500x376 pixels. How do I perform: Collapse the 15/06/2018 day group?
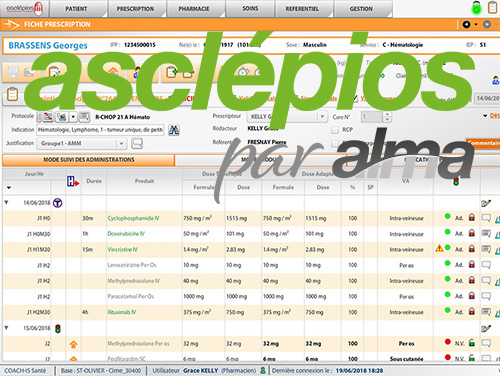(x=6, y=328)
